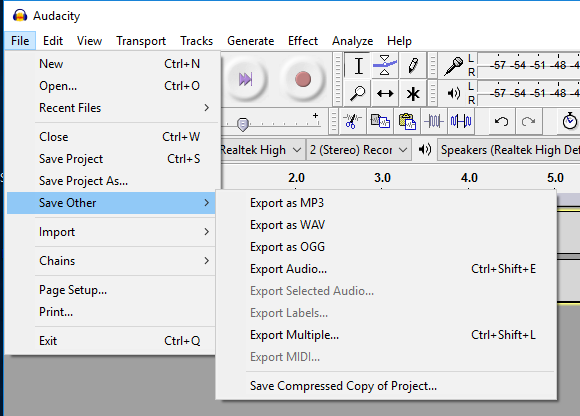Click the Trim audio icon

click(434, 121)
